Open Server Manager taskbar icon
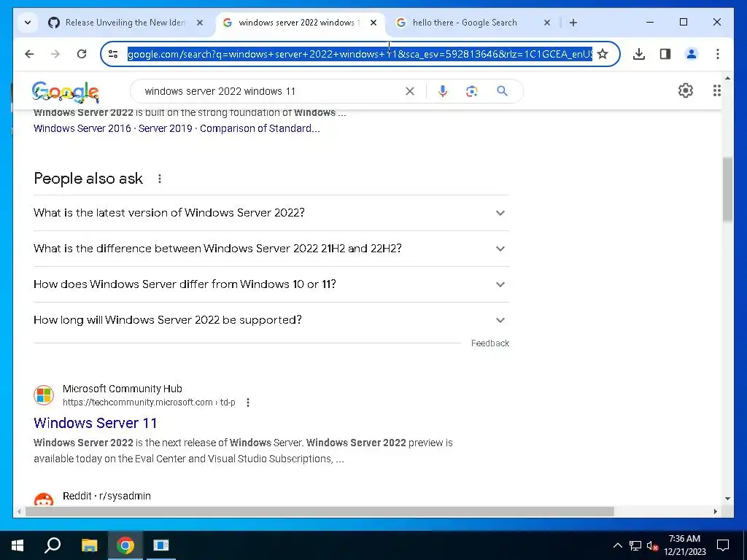 click(x=161, y=545)
